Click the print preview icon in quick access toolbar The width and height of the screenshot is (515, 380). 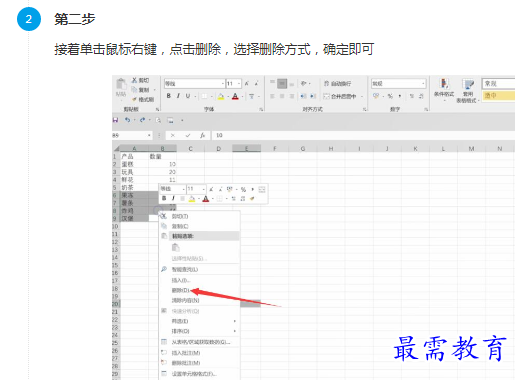158,120
